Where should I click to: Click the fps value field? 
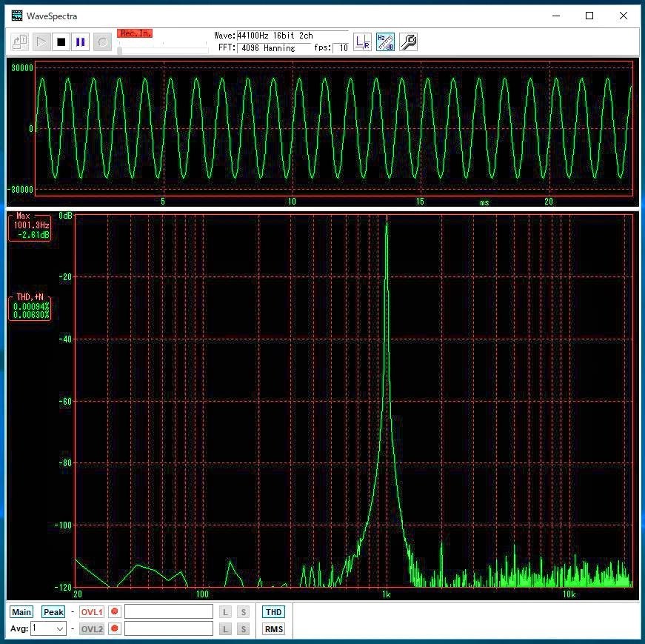(341, 48)
